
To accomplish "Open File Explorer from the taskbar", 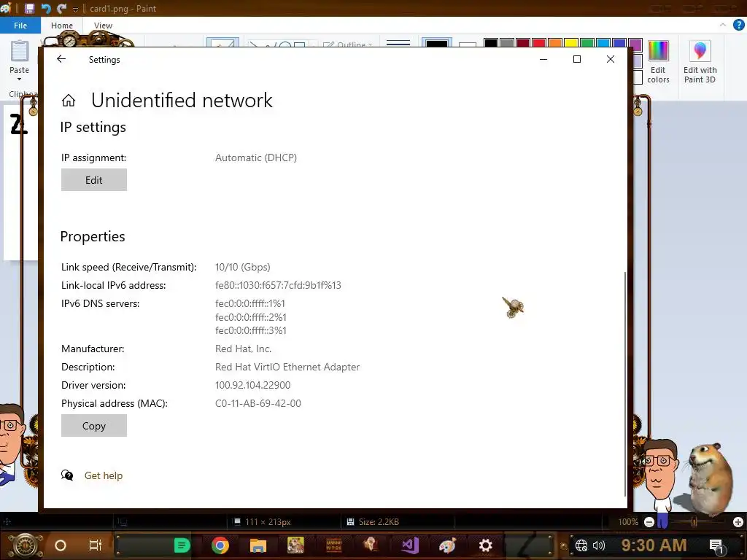I will [258, 545].
